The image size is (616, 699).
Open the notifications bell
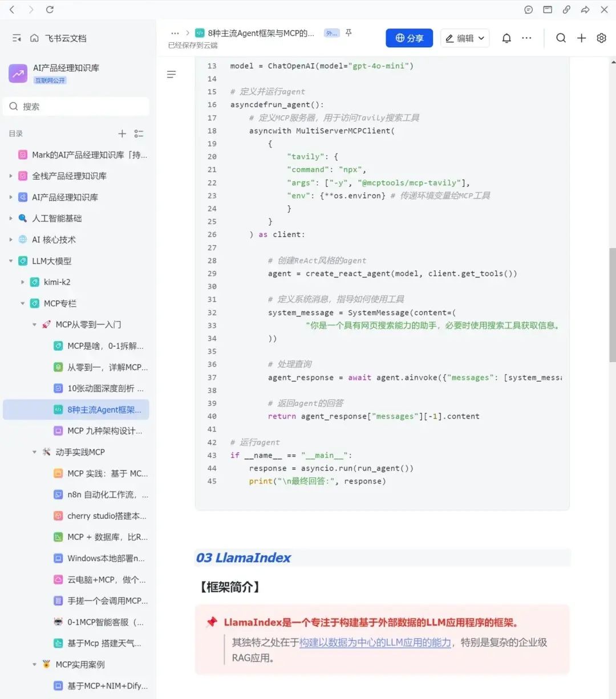[506, 38]
